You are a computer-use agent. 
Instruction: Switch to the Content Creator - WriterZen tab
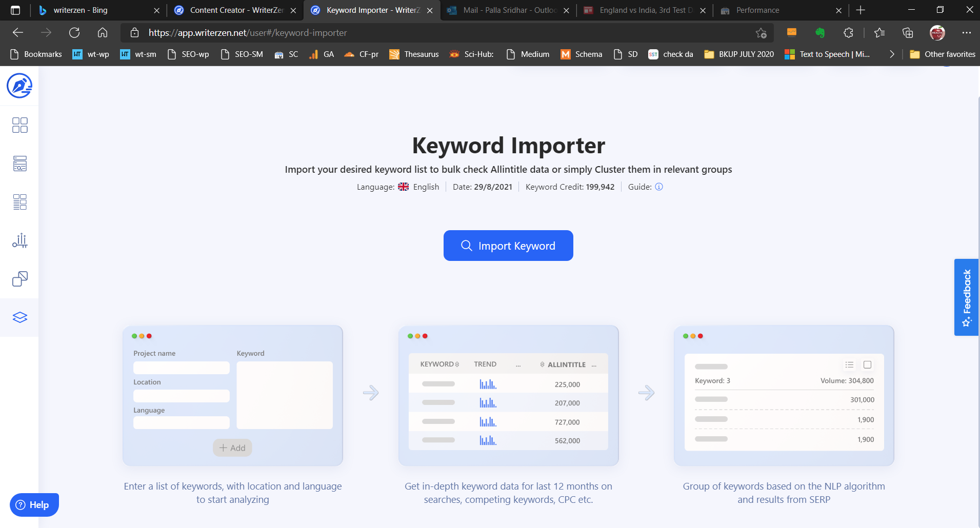(235, 10)
